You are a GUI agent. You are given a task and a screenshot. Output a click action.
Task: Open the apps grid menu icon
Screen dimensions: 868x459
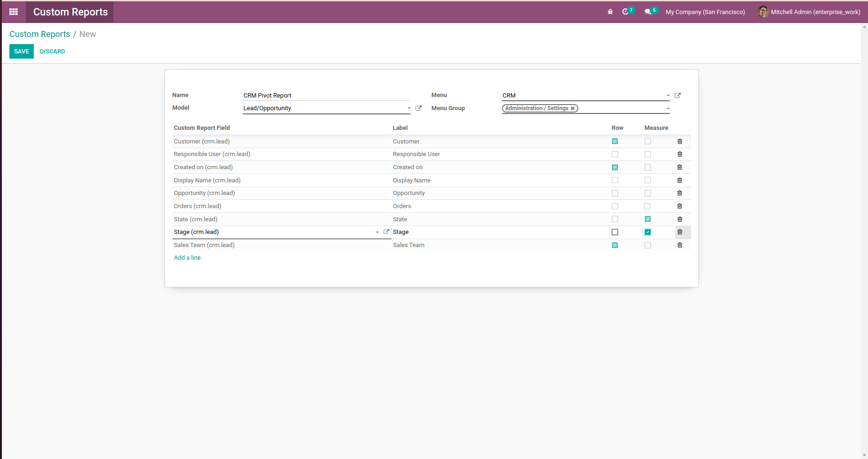(14, 12)
